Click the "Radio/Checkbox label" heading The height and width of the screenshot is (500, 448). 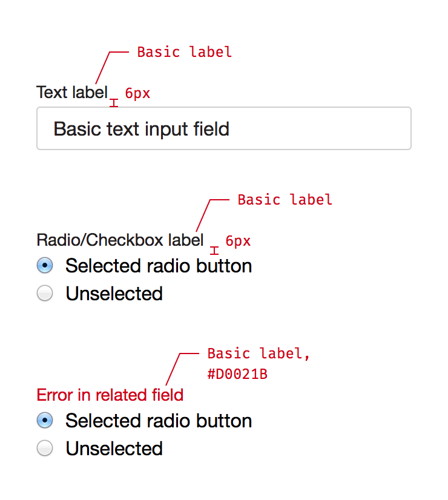point(120,240)
